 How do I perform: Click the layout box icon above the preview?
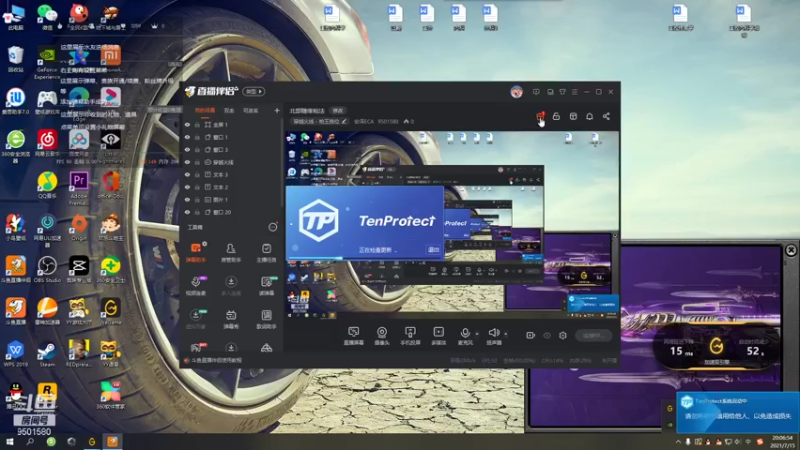pos(573,116)
